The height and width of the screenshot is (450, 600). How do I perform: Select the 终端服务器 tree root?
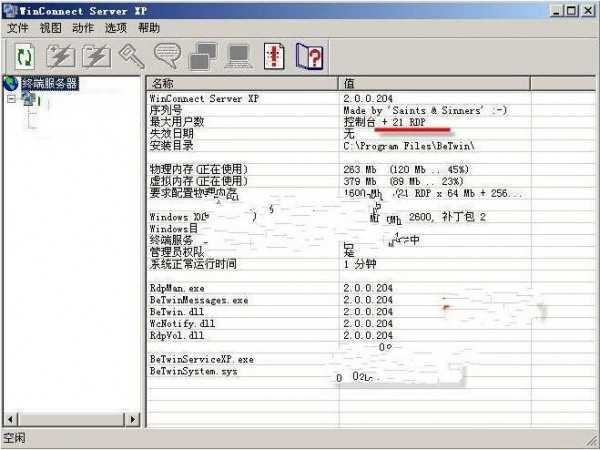click(x=49, y=83)
